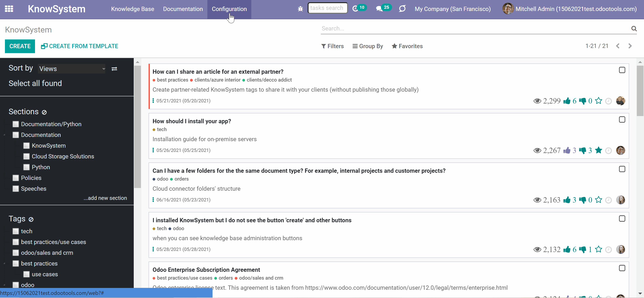644x298 pixels.
Task: Click author avatar on 'few folders' card
Action: coord(620,200)
